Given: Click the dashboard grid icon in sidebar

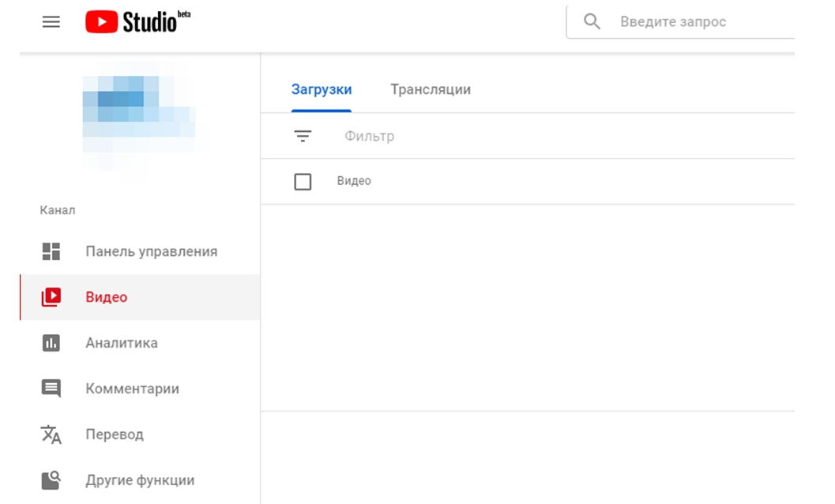Looking at the screenshot, I should pyautogui.click(x=51, y=251).
